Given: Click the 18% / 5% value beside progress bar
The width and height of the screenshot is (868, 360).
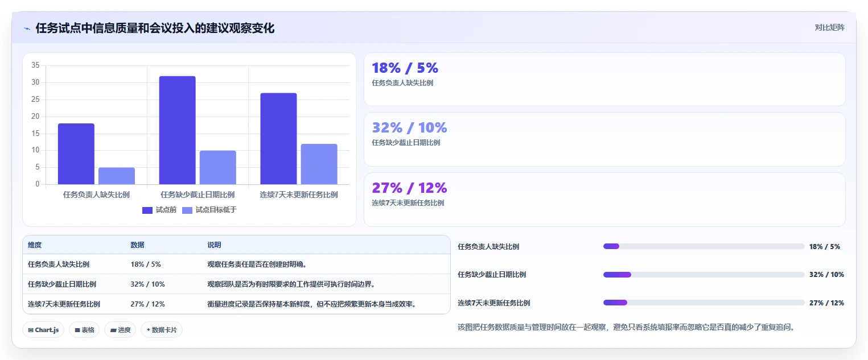Looking at the screenshot, I should [824, 247].
